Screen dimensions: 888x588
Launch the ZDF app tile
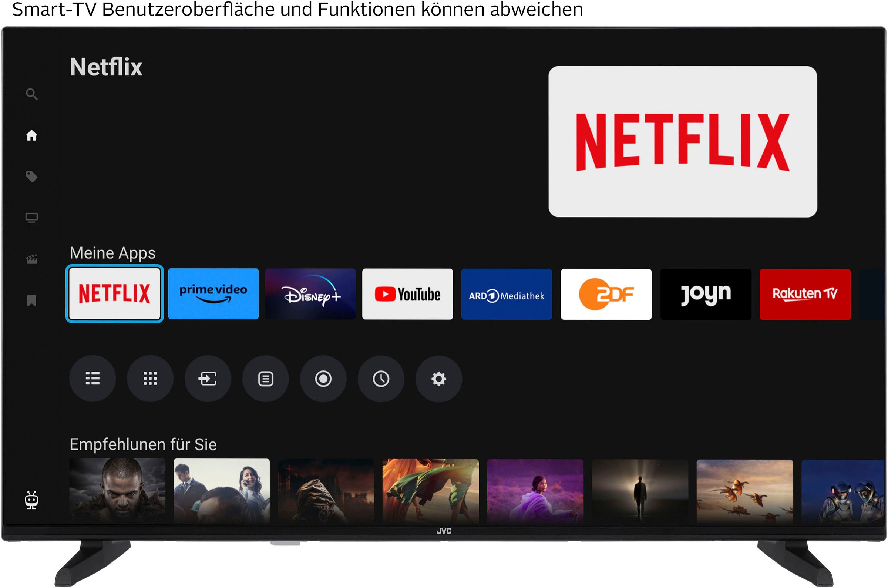(606, 295)
